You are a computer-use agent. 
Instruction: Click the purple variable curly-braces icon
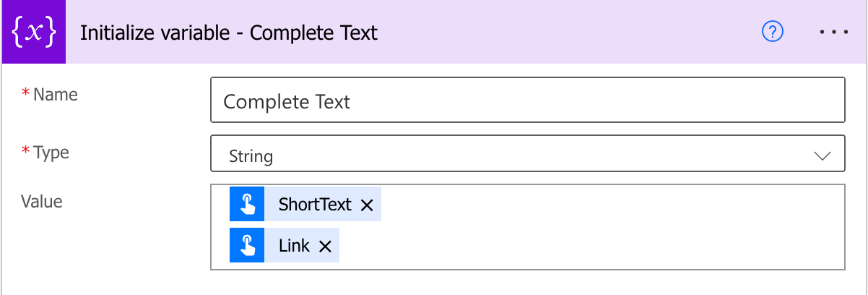pos(33,33)
